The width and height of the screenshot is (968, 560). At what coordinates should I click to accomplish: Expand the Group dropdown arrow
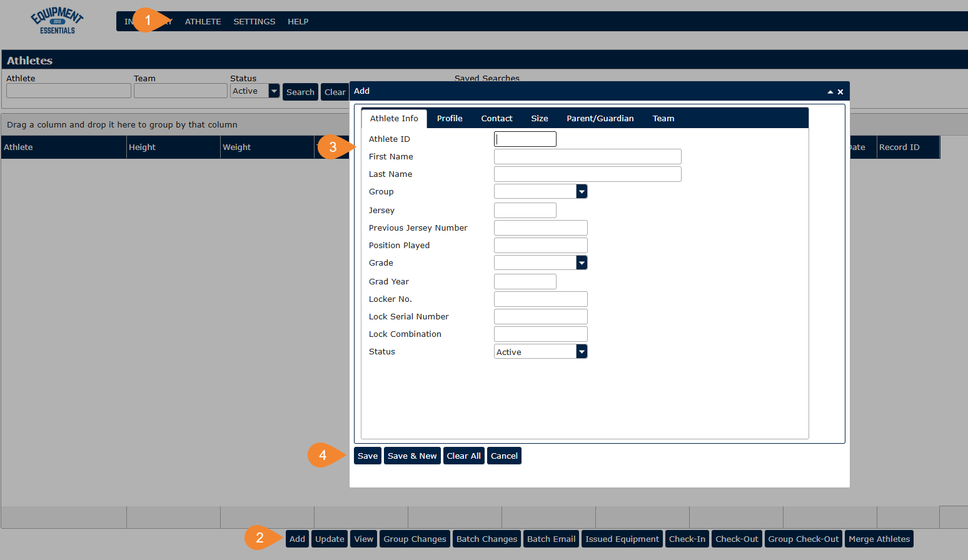[x=582, y=191]
